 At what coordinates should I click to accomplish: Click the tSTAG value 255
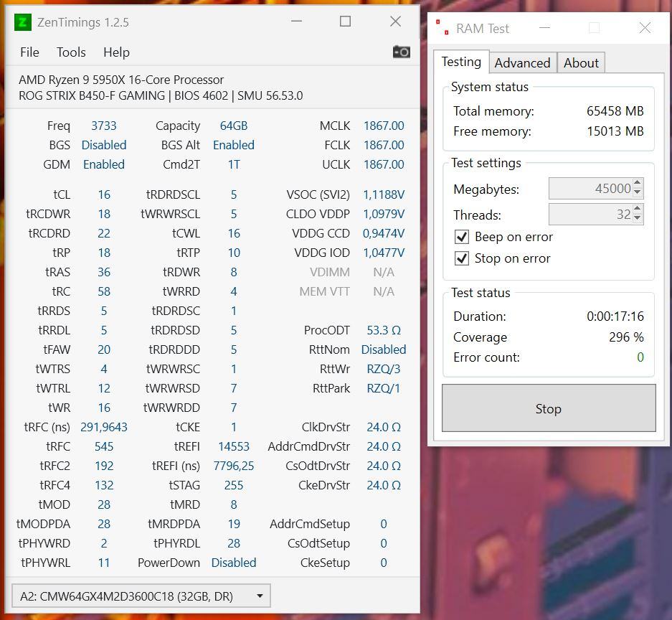click(234, 485)
